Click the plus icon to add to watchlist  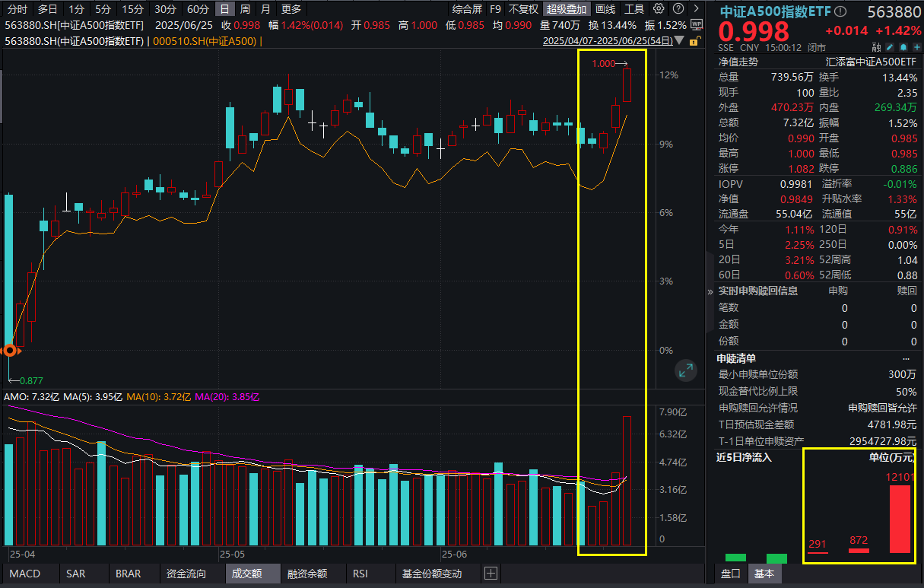point(916,46)
